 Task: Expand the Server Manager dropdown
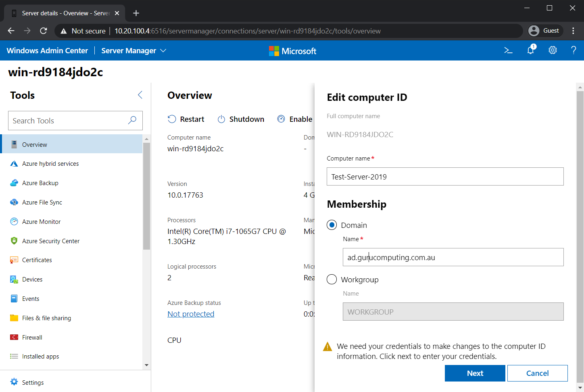pos(134,50)
